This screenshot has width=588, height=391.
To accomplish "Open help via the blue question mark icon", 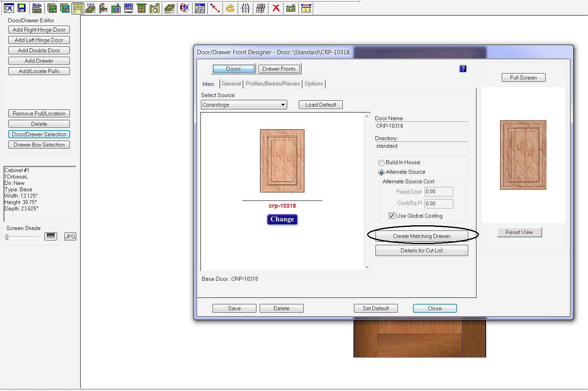I will click(463, 69).
